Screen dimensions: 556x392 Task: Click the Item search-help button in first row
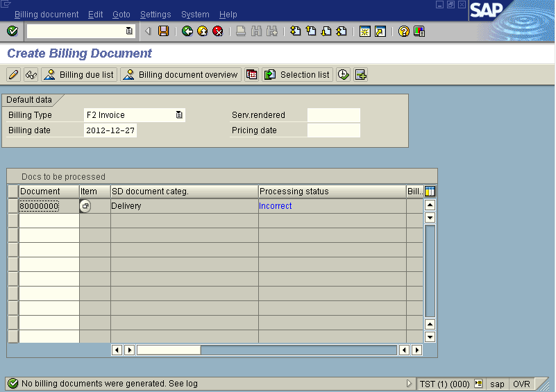pyautogui.click(x=85, y=206)
